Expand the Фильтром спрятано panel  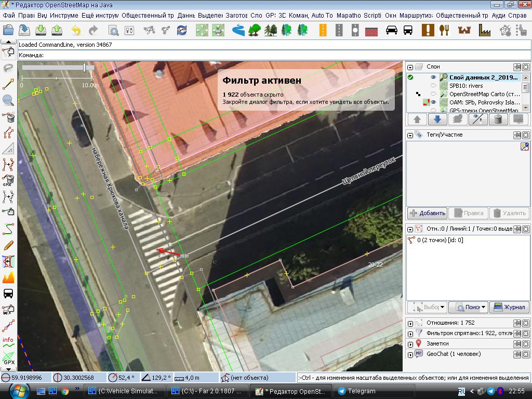click(x=410, y=334)
